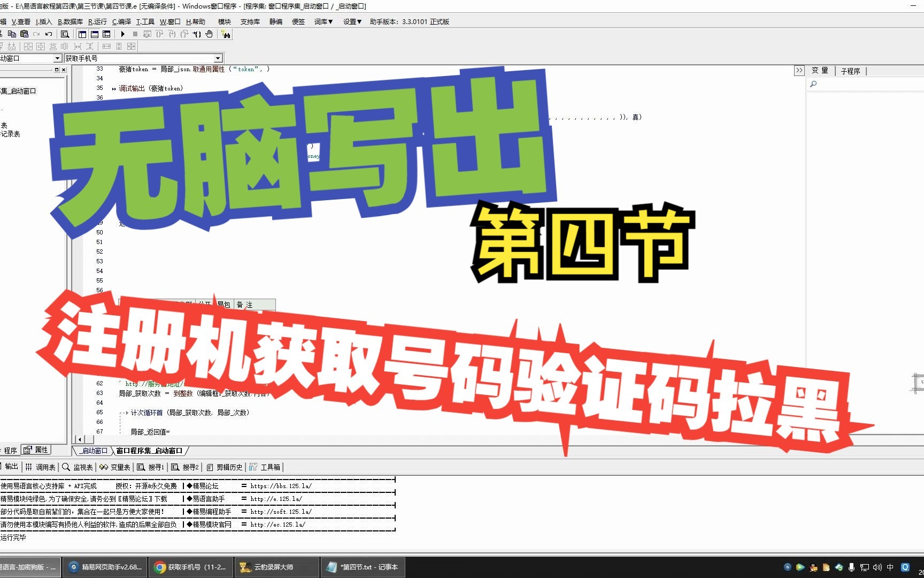Click the Stop program square icon
The image size is (924, 578).
coord(135,34)
